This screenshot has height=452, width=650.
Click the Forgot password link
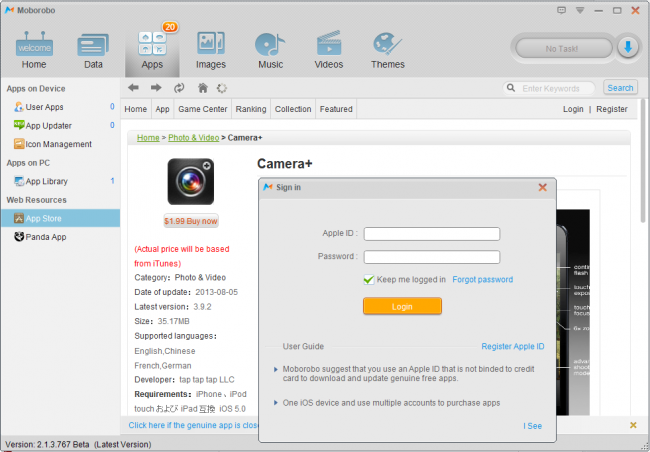coord(483,279)
